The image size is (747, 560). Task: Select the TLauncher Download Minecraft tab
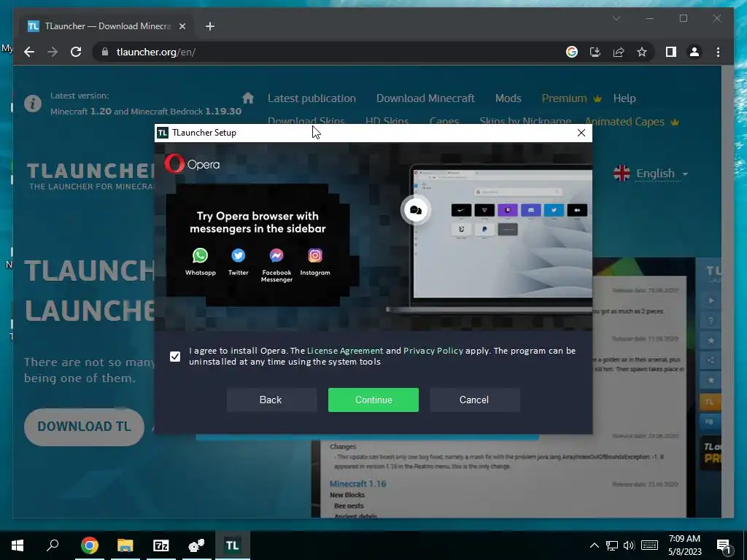coord(107,26)
